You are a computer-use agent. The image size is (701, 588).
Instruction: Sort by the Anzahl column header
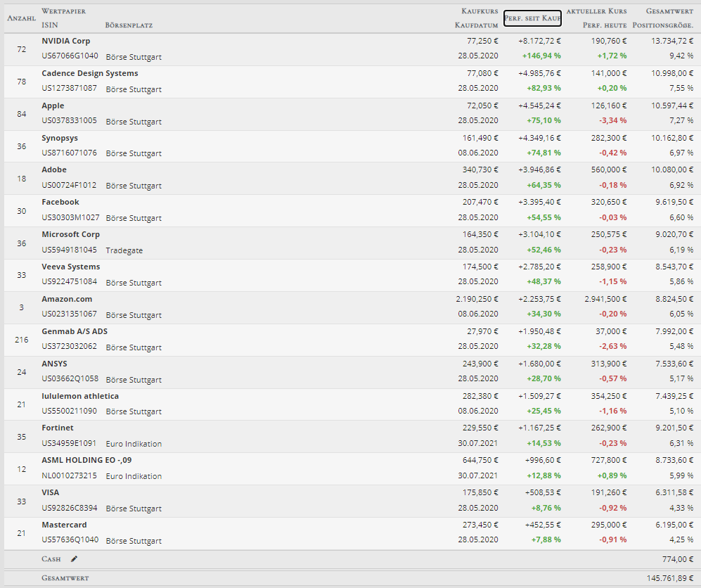point(22,18)
